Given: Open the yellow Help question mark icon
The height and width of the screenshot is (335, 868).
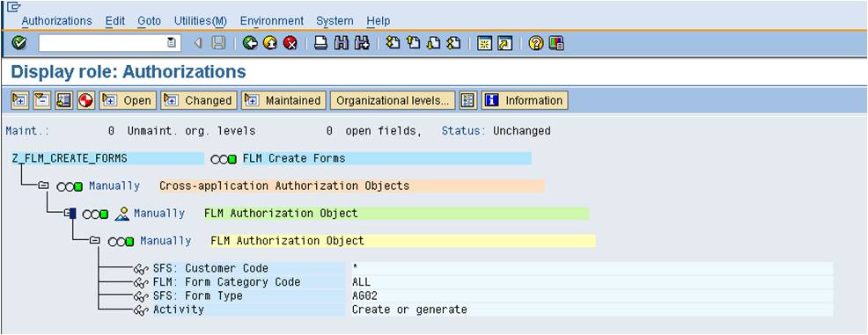Looking at the screenshot, I should [x=535, y=43].
